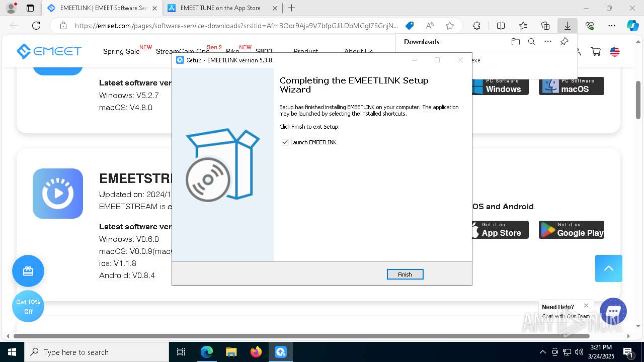Launch Firefox from taskbar
The height and width of the screenshot is (362, 644).
point(256,352)
